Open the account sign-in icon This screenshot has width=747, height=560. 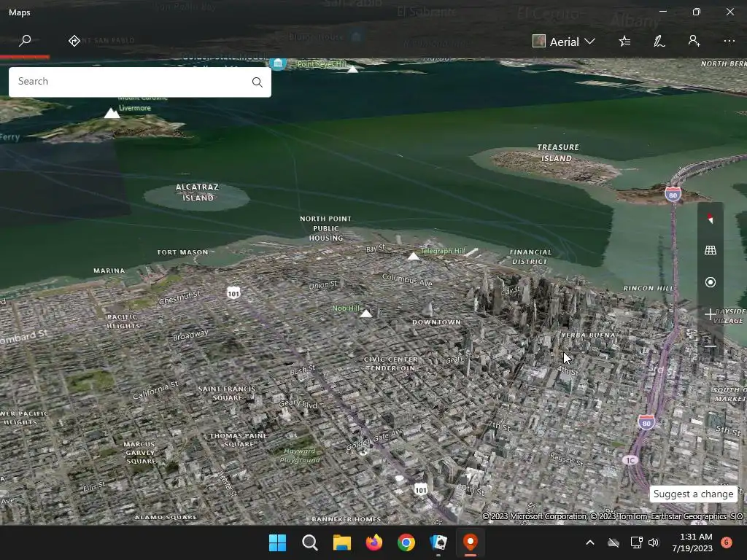point(694,41)
